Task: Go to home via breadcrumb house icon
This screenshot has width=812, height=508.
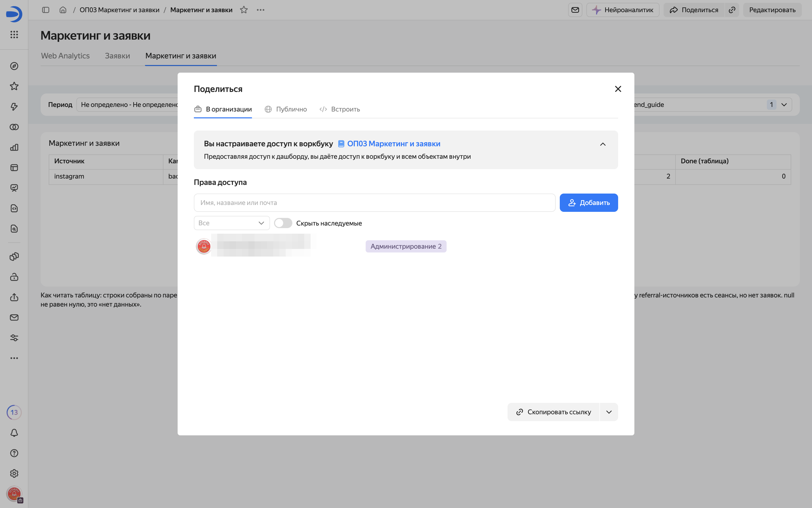Action: 63,10
